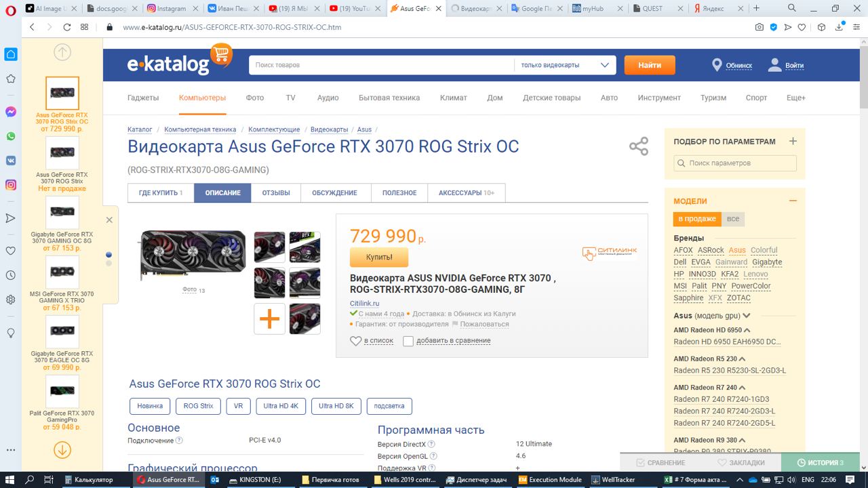The height and width of the screenshot is (488, 868).
Task: Open Messenger in Opera sidebar
Action: (11, 112)
